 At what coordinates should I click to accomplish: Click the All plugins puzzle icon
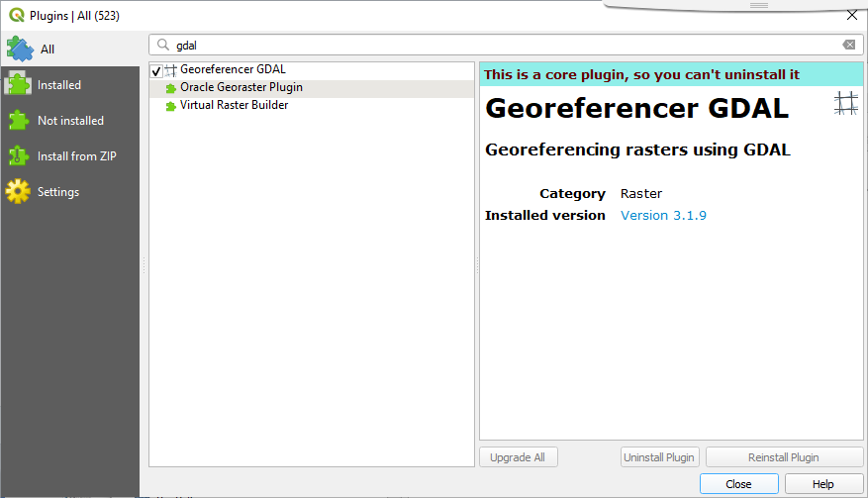click(x=20, y=49)
